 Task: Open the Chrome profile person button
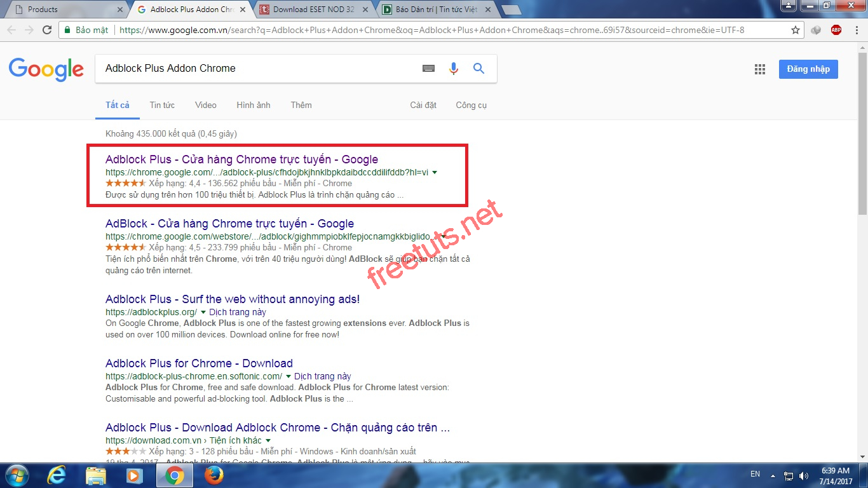789,5
